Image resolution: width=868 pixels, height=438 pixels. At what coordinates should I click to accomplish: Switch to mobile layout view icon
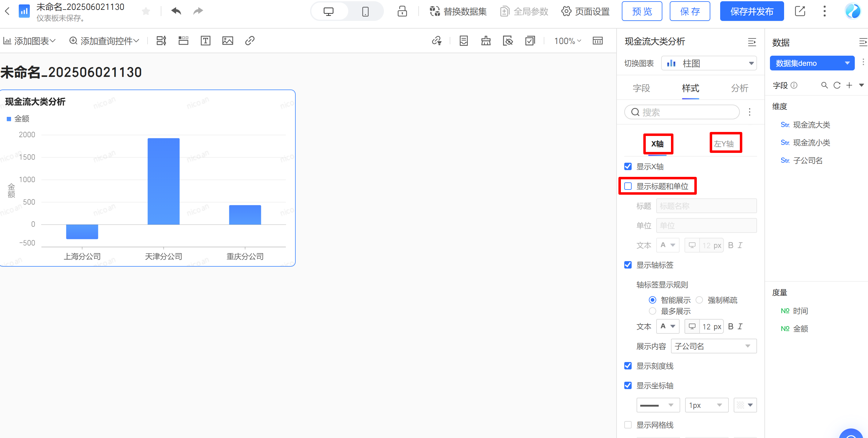pyautogui.click(x=365, y=11)
